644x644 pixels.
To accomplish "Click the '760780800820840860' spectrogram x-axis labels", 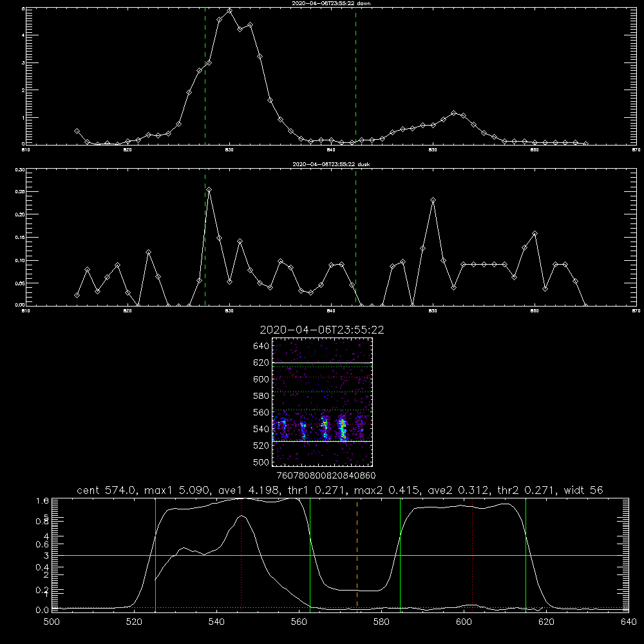I will tap(326, 475).
